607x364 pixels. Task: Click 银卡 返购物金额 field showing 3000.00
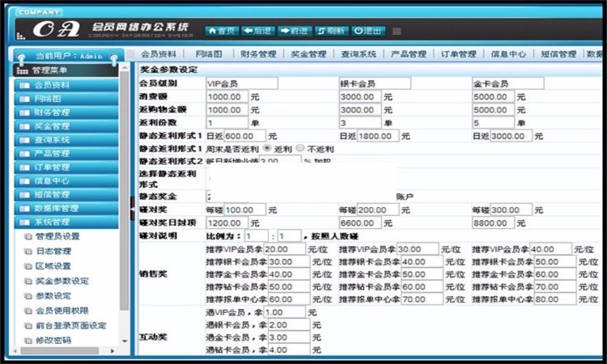(360, 110)
